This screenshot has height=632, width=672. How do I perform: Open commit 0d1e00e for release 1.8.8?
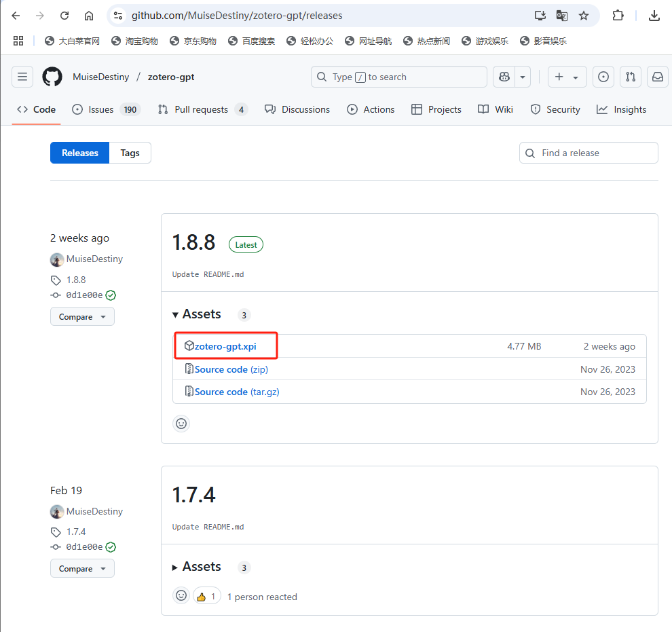click(x=84, y=295)
